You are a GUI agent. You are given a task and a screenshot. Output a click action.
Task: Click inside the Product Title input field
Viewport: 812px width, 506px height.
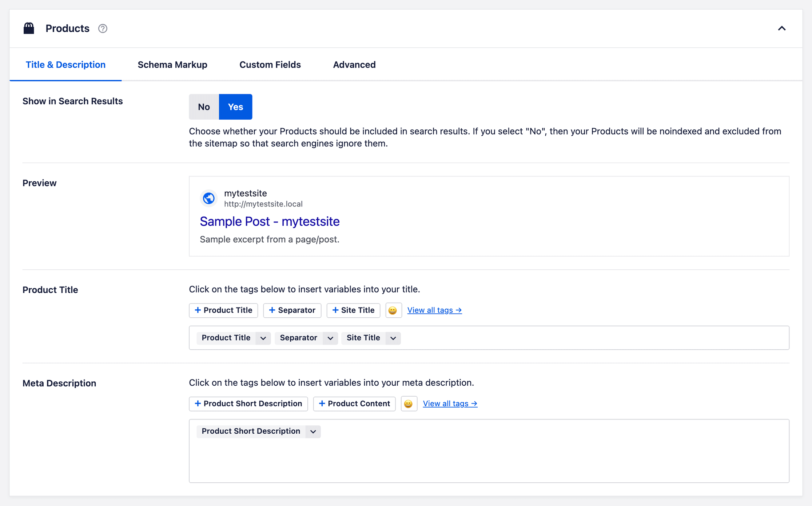tap(489, 338)
